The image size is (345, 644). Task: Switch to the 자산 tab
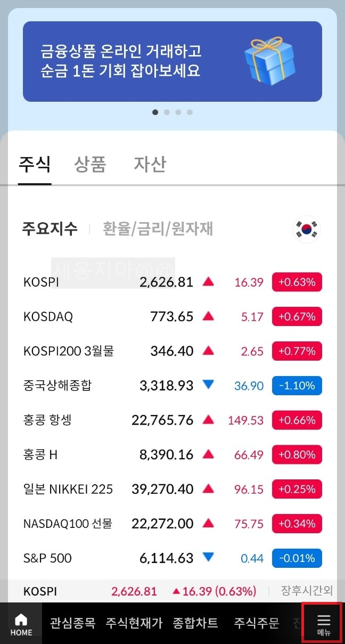coord(150,165)
